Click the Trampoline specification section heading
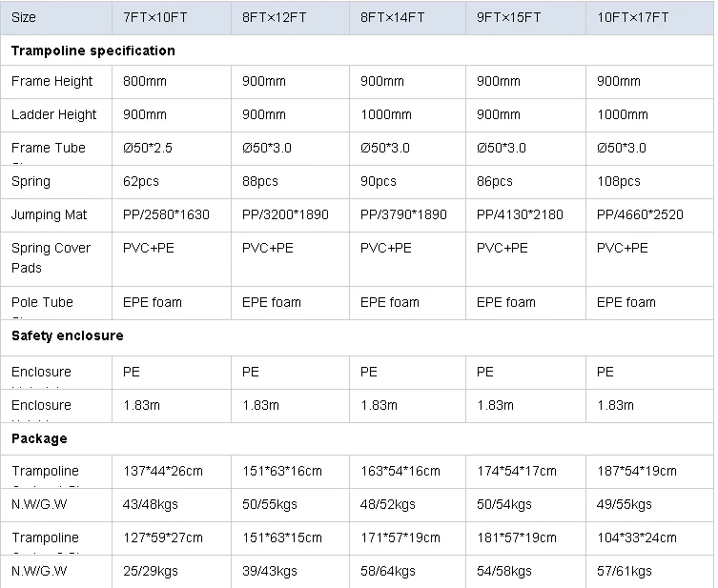Viewport: 718px width, 588px height. click(93, 51)
